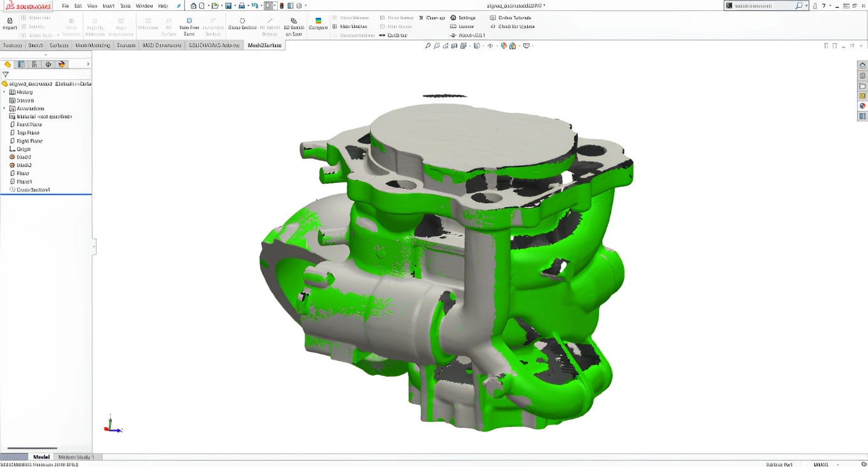The width and height of the screenshot is (868, 467).
Task: Switch to the Surfaces tab
Action: click(x=59, y=45)
